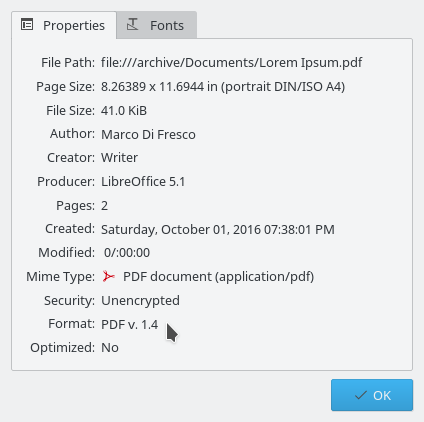Click the author name Marco Di Fresco
The image size is (424, 422).
tap(148, 134)
